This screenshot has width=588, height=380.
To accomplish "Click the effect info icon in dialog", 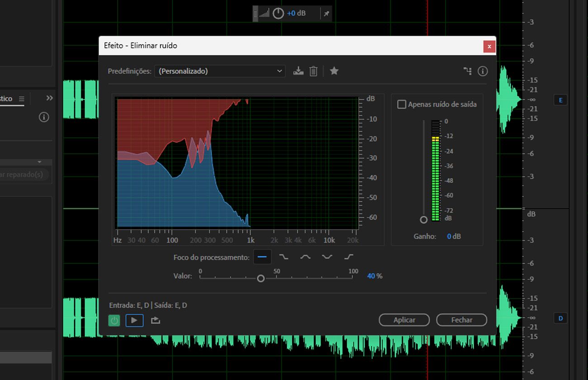I will click(483, 71).
